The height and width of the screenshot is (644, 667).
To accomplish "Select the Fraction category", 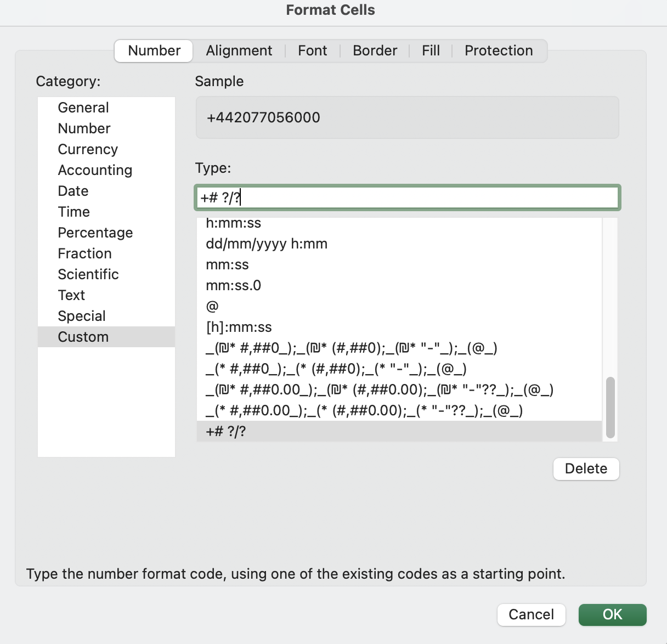I will click(84, 253).
